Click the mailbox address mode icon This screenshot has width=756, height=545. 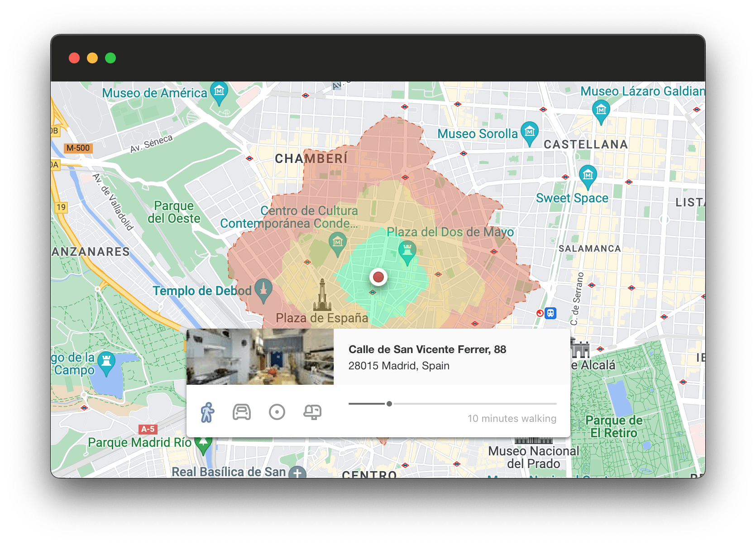[313, 412]
